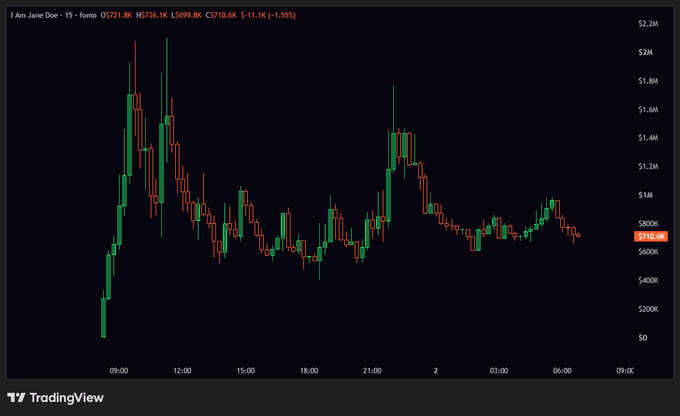Click the day '2' time axis label
The height and width of the screenshot is (416, 680).
[x=435, y=370]
